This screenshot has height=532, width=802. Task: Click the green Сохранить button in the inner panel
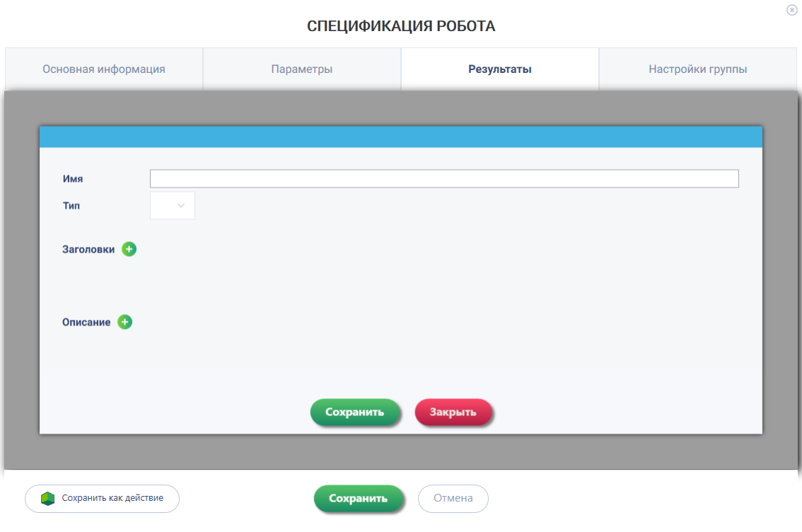tap(354, 412)
